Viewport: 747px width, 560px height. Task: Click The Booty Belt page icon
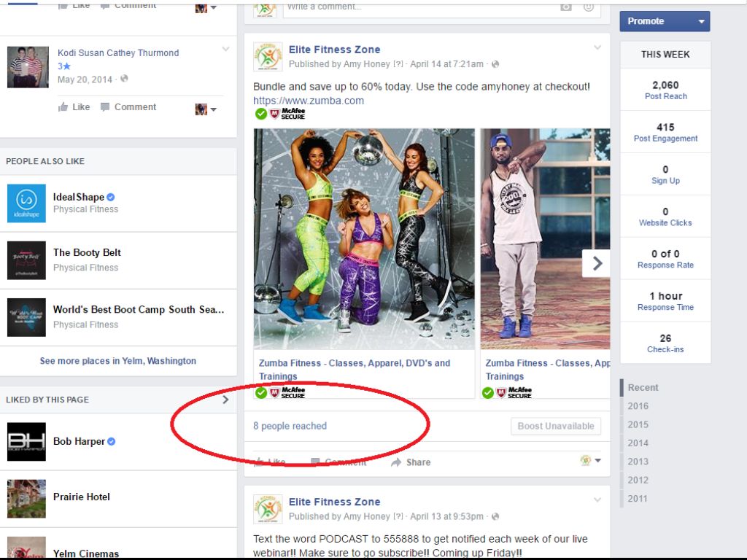tap(26, 260)
